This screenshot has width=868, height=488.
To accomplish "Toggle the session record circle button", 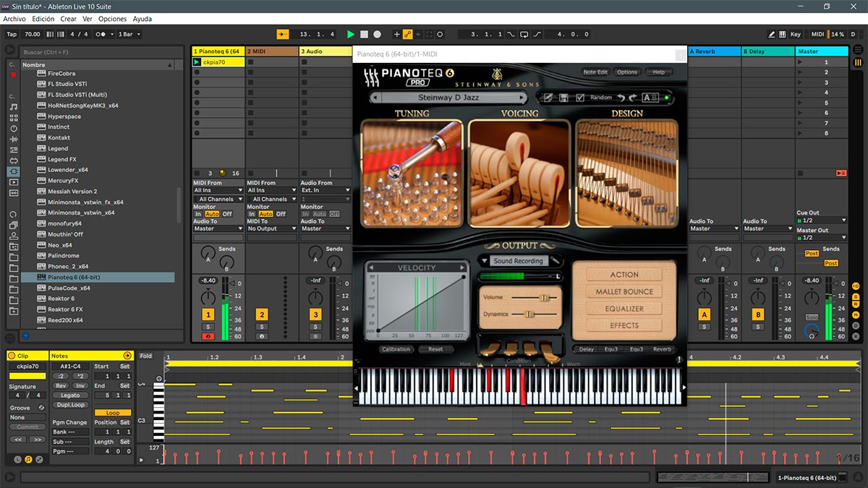I will tap(440, 34).
